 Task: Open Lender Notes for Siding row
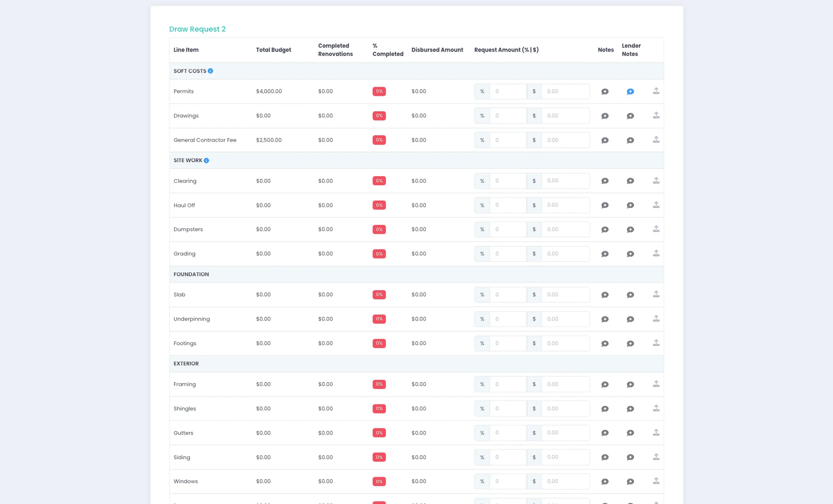coord(630,457)
